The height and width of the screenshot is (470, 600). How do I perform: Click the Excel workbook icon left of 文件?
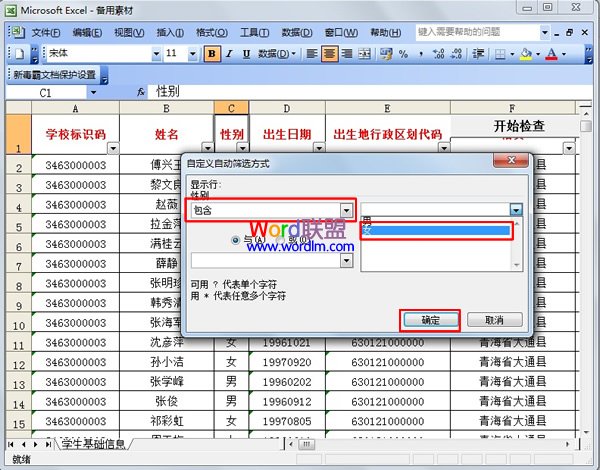[16, 33]
